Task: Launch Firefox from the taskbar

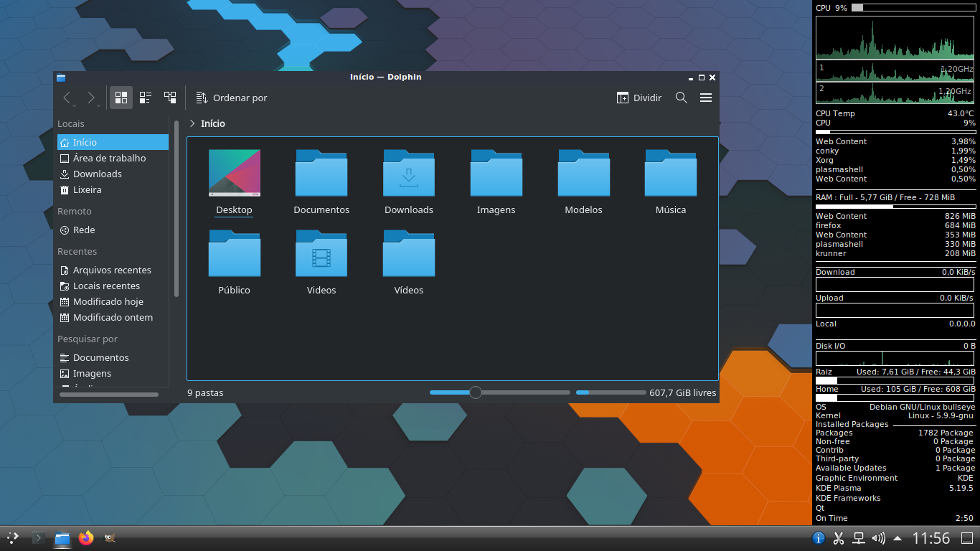Action: 86,537
